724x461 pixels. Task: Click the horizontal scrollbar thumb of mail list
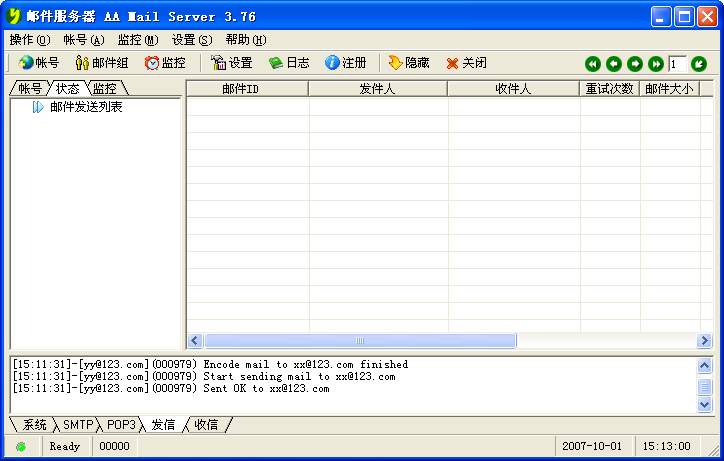click(x=360, y=341)
